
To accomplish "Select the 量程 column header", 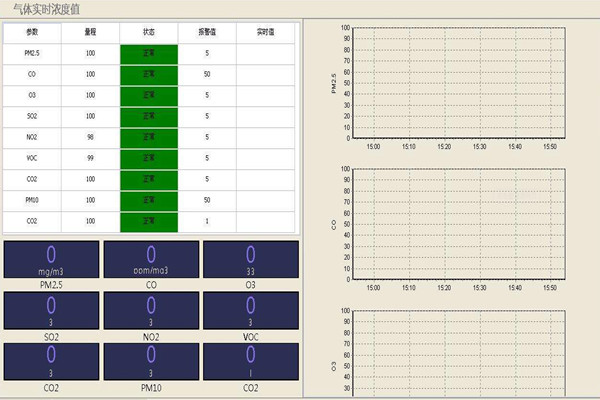I will pos(90,31).
